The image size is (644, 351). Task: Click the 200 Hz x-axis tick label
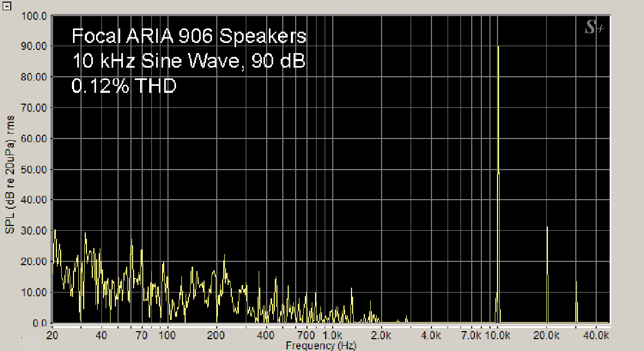click(216, 335)
